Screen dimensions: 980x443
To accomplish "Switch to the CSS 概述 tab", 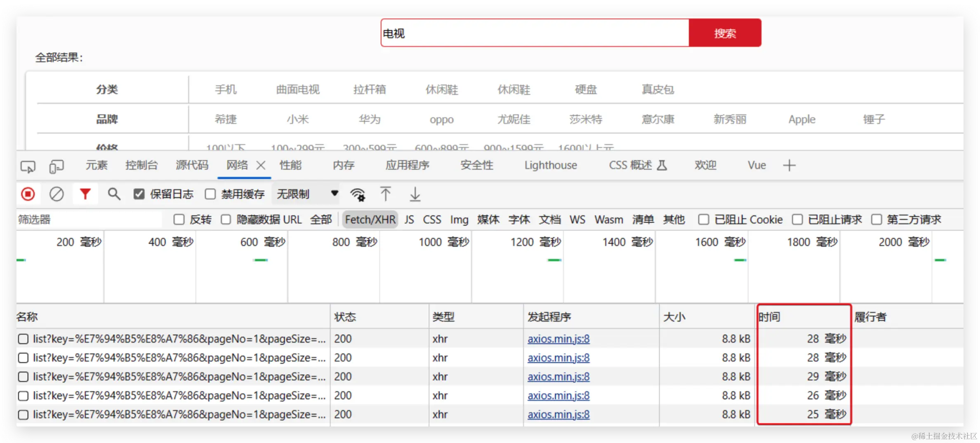I will [638, 165].
